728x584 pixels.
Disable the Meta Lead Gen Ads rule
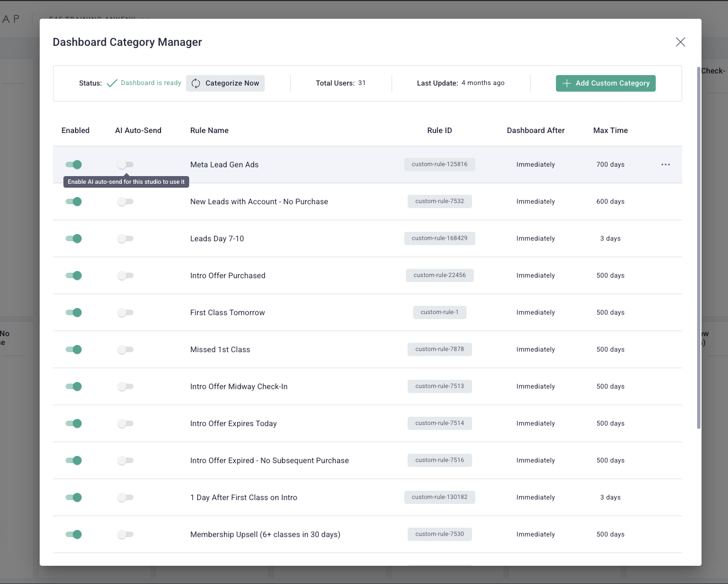point(73,164)
